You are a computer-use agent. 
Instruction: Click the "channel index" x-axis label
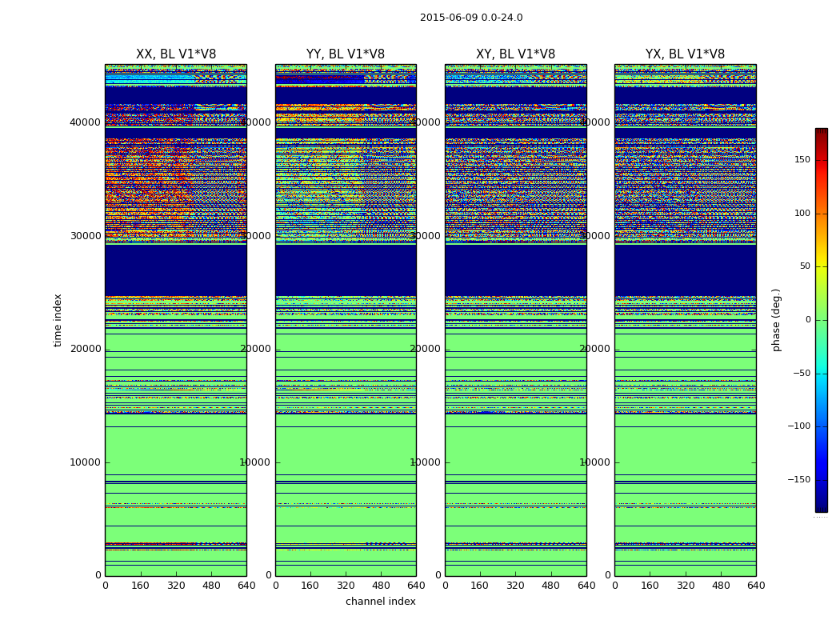(380, 602)
